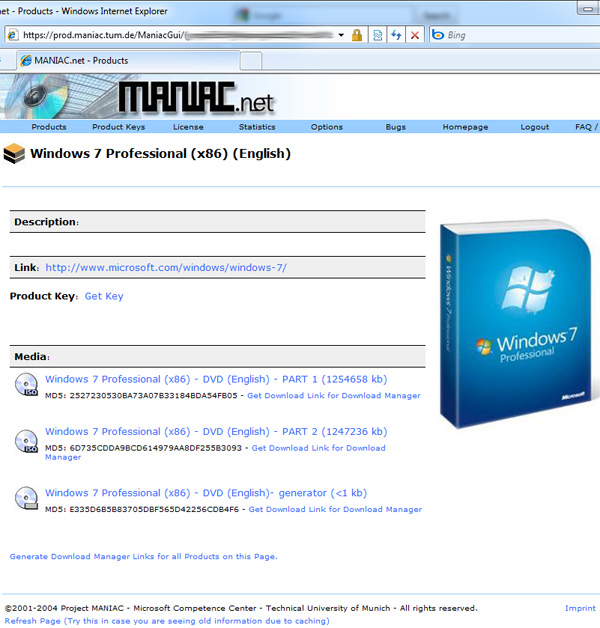The image size is (600, 628).
Task: Select the MANIAC.net - Products tab
Action: [x=128, y=60]
